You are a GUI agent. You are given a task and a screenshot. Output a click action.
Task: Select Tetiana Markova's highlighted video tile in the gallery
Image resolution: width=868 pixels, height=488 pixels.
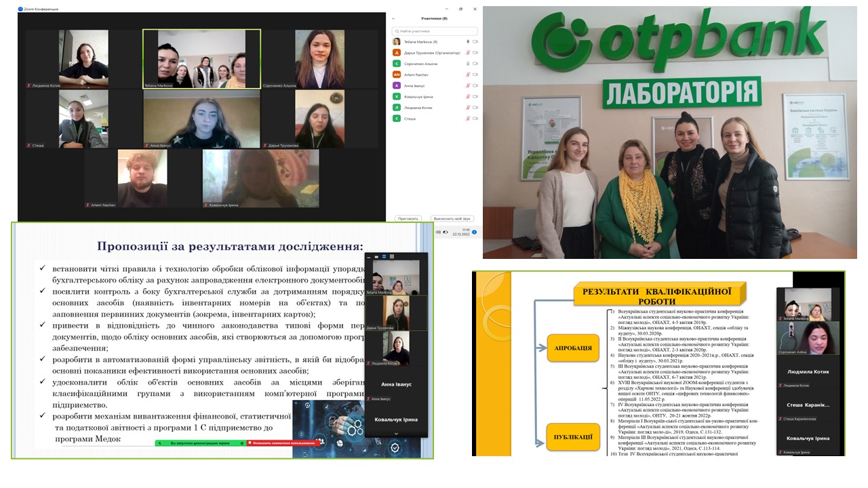tap(202, 59)
